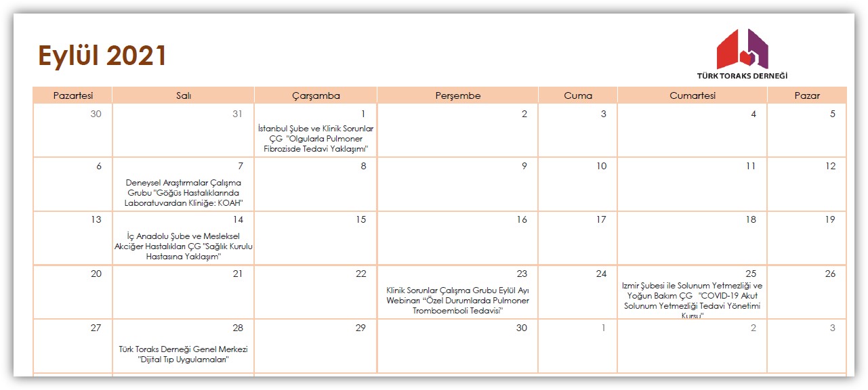Select the Perşembe column header
Screen dimensions: 868x390
tap(457, 95)
